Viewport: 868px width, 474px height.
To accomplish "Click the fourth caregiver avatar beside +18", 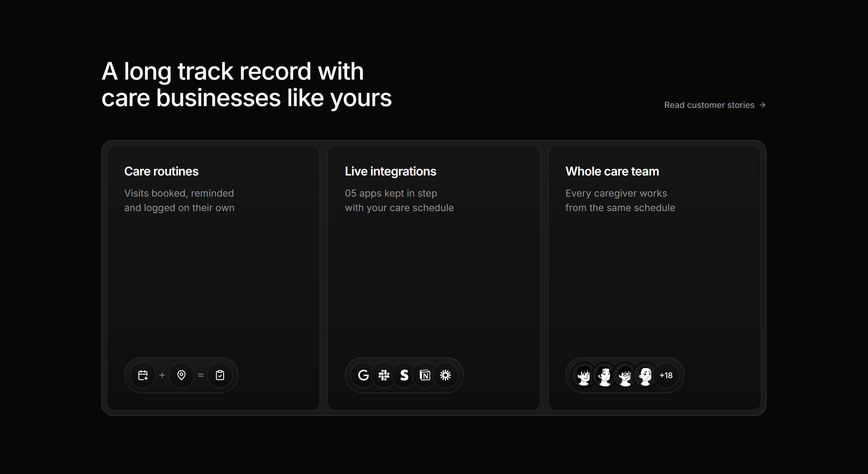I will coord(646,375).
